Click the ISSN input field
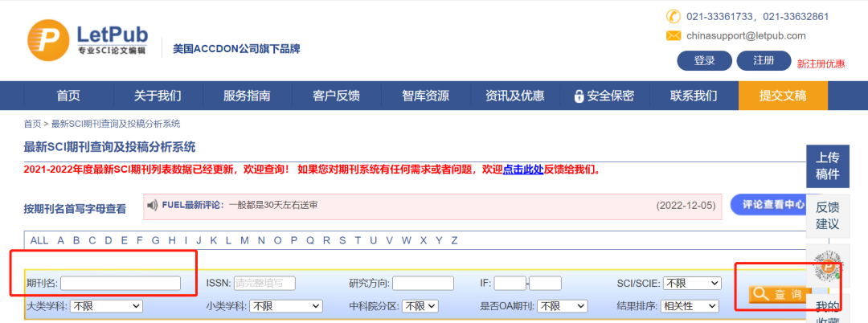The width and height of the screenshot is (868, 323). pyautogui.click(x=264, y=283)
